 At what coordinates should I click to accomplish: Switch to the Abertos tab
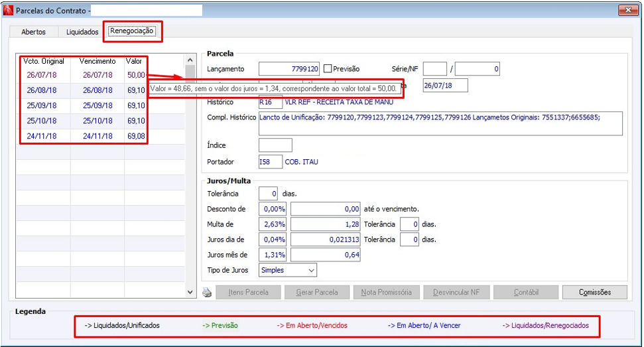(34, 32)
